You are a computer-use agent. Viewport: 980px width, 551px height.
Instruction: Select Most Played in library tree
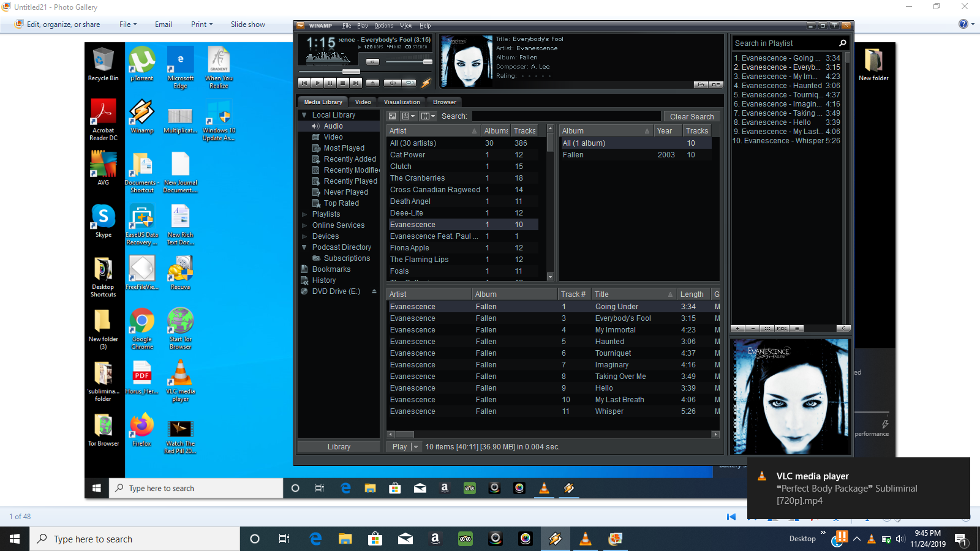pyautogui.click(x=344, y=148)
